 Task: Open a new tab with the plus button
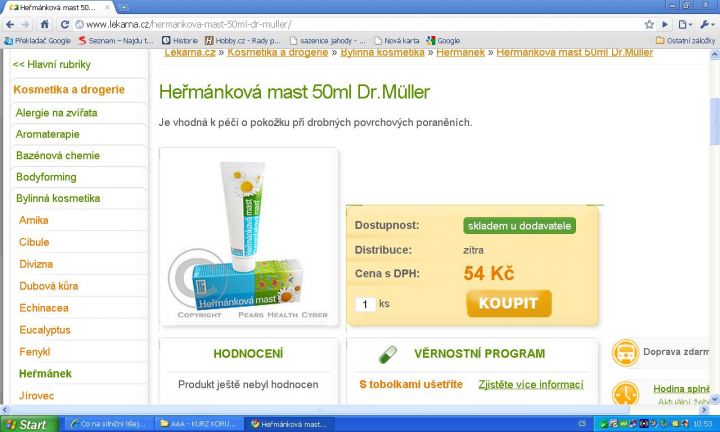tap(123, 7)
